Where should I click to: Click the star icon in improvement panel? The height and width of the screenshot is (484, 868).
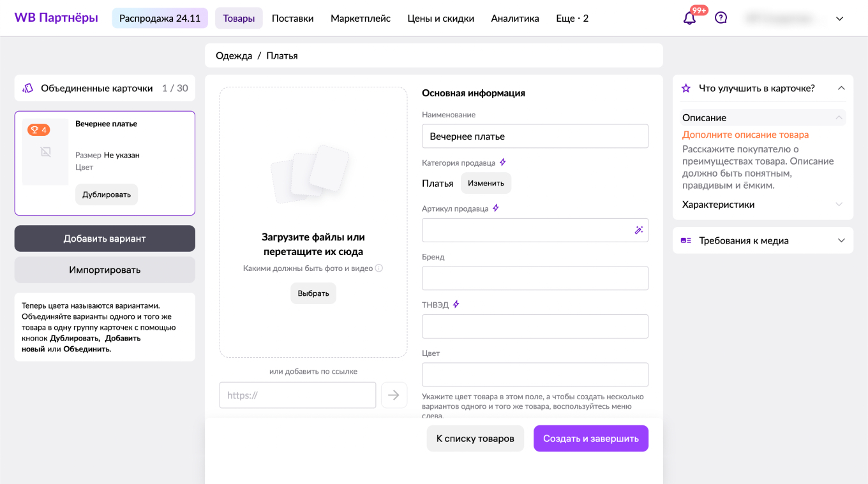point(686,88)
